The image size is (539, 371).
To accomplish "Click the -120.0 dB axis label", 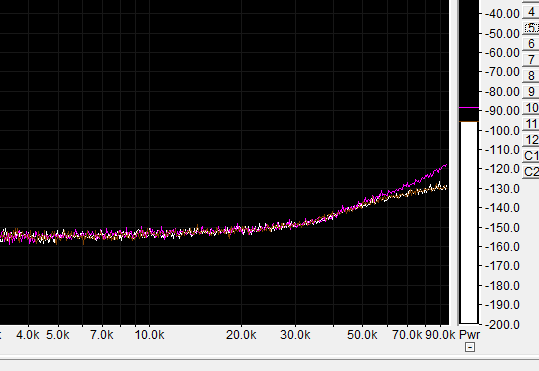I will 502,169.
